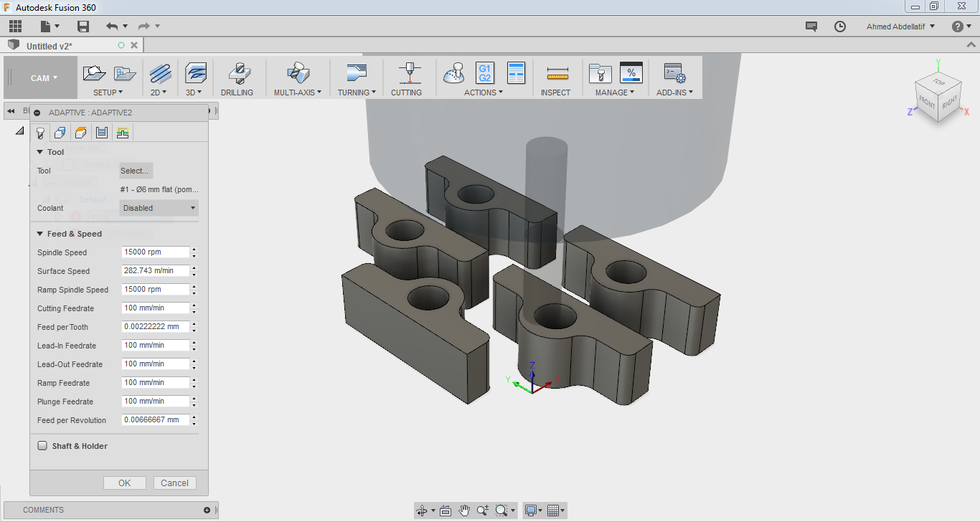Click the File menu document icon

pos(46,27)
